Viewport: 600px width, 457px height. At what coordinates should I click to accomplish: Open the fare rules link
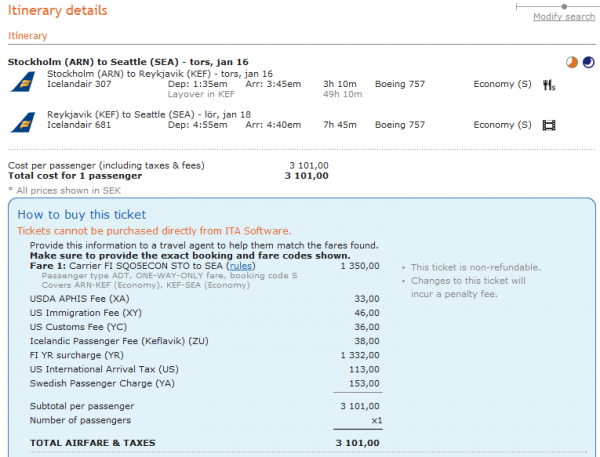(241, 267)
